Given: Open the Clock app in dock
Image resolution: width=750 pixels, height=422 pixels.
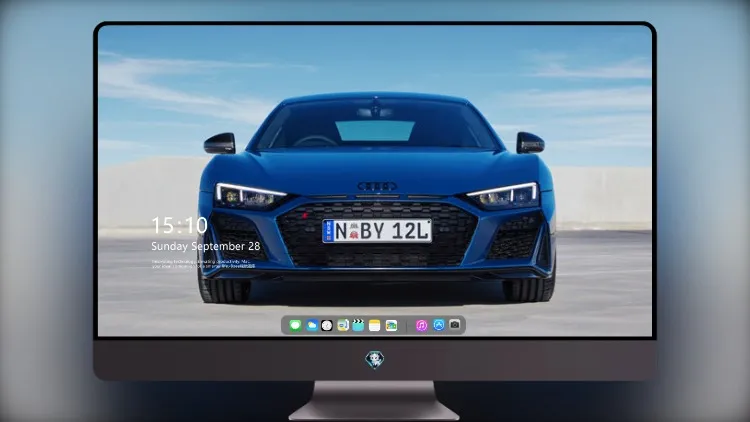Looking at the screenshot, I should coord(327,325).
